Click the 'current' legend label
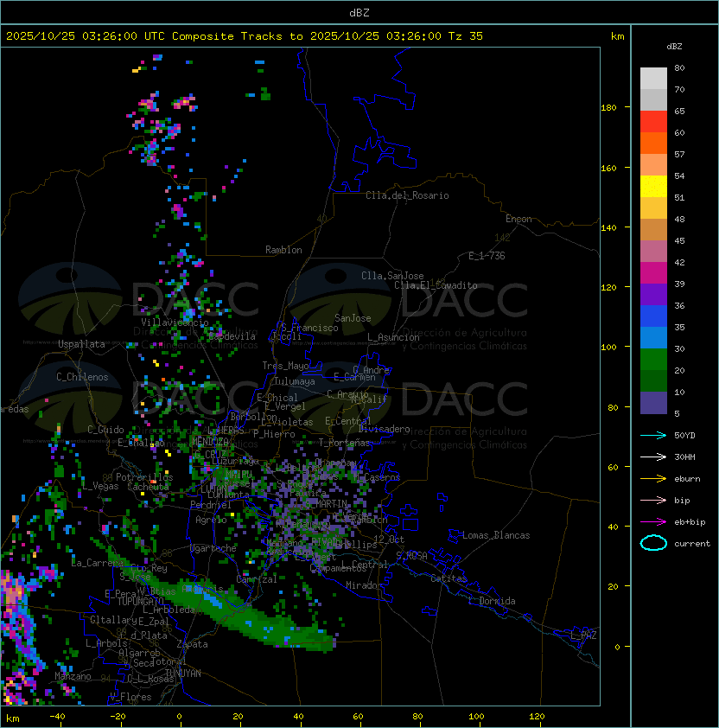 click(x=692, y=543)
